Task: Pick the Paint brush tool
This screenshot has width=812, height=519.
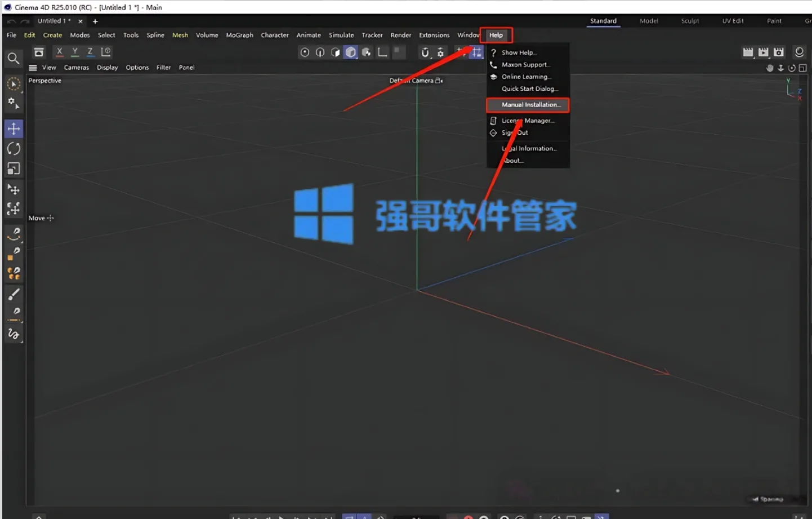Action: 14,294
